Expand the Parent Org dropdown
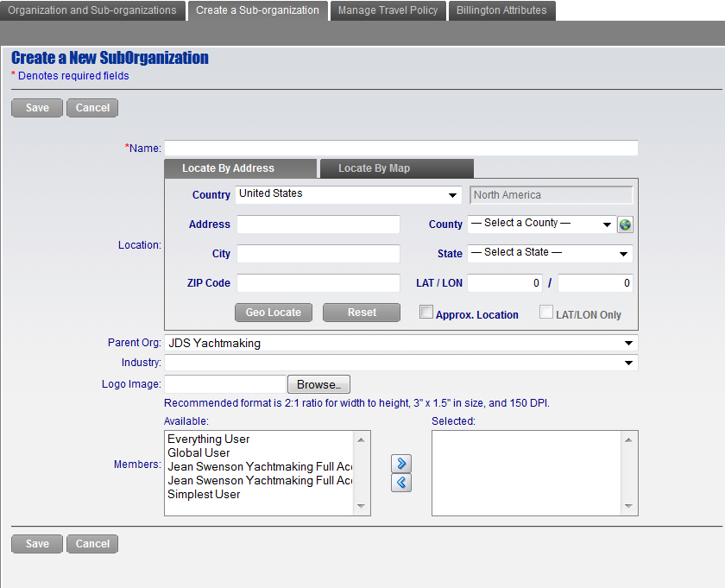The image size is (725, 588). 400,344
